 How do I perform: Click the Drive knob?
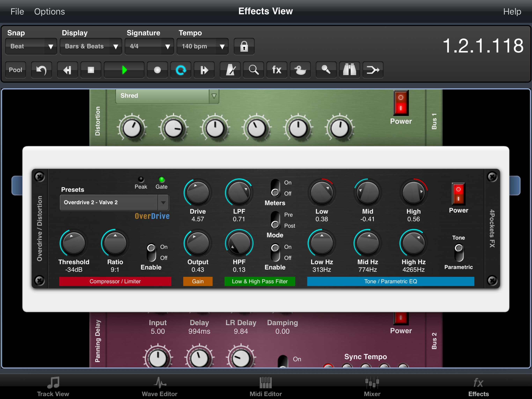(x=198, y=193)
